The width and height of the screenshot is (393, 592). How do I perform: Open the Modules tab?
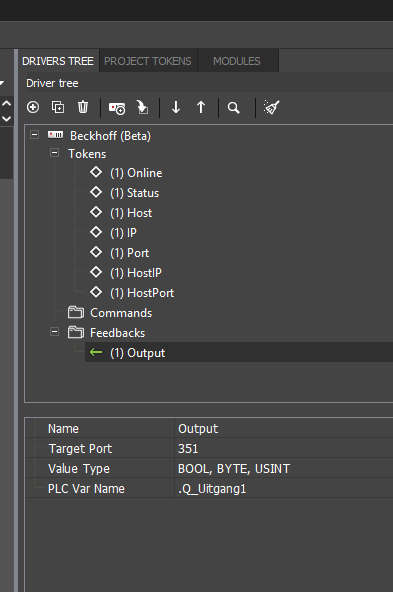(237, 61)
